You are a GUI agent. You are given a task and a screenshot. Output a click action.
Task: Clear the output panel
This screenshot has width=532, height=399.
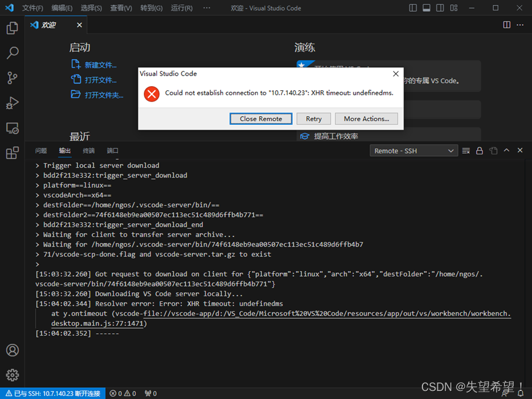pos(466,151)
